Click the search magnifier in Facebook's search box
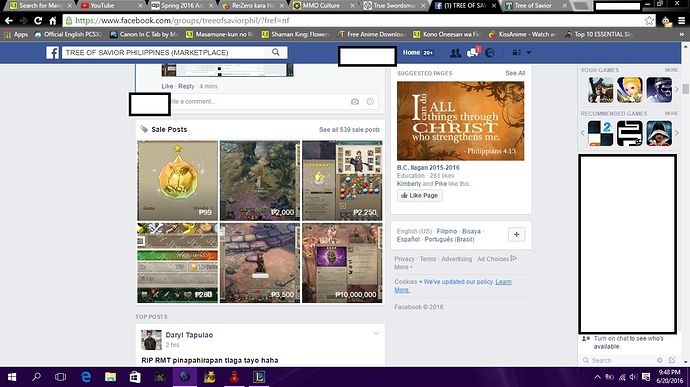Image resolution: width=690 pixels, height=387 pixels. tap(275, 52)
